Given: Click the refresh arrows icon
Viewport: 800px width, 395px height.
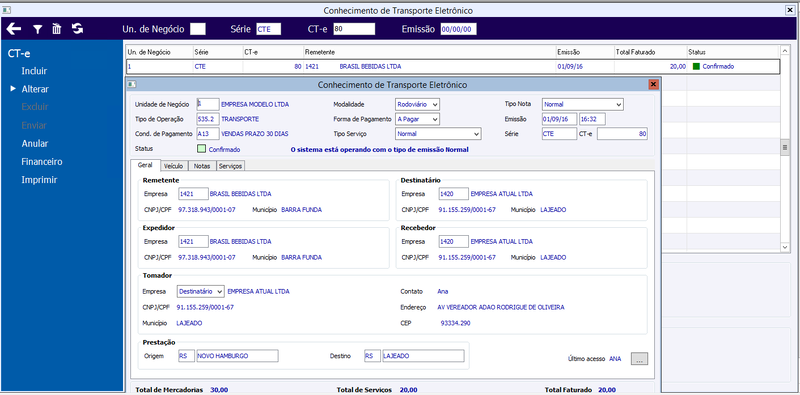Looking at the screenshot, I should click(78, 29).
